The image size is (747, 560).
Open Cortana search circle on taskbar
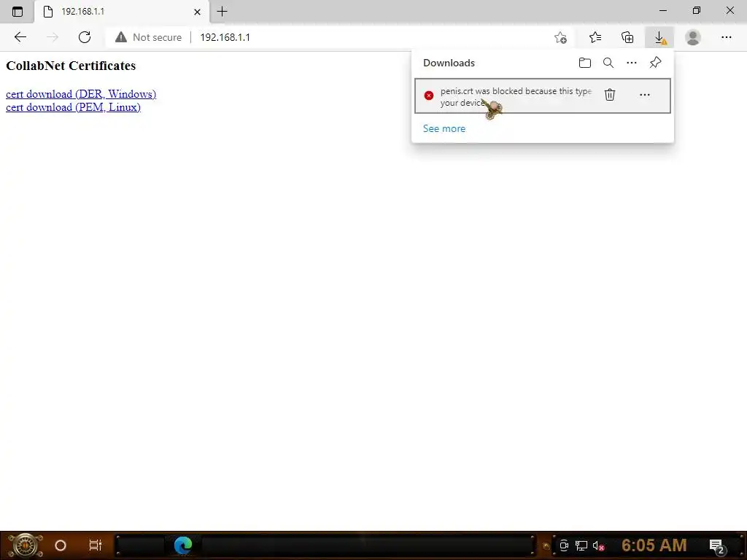[61, 545]
